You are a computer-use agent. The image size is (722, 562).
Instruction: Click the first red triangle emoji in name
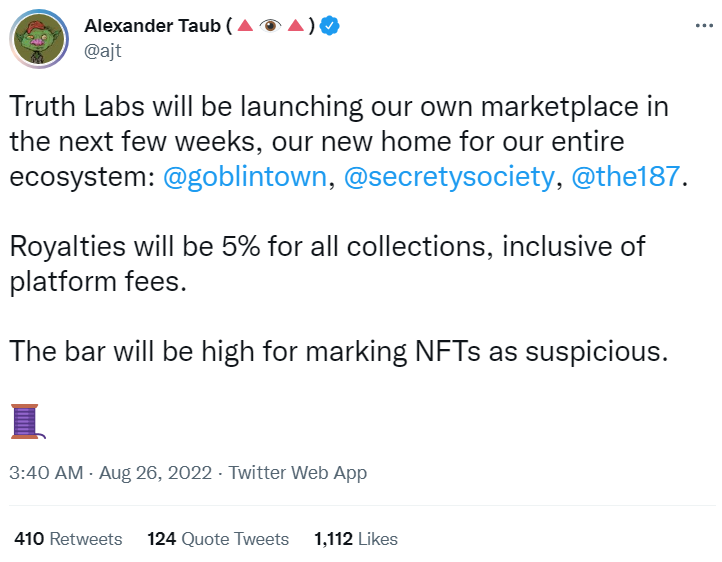(245, 26)
